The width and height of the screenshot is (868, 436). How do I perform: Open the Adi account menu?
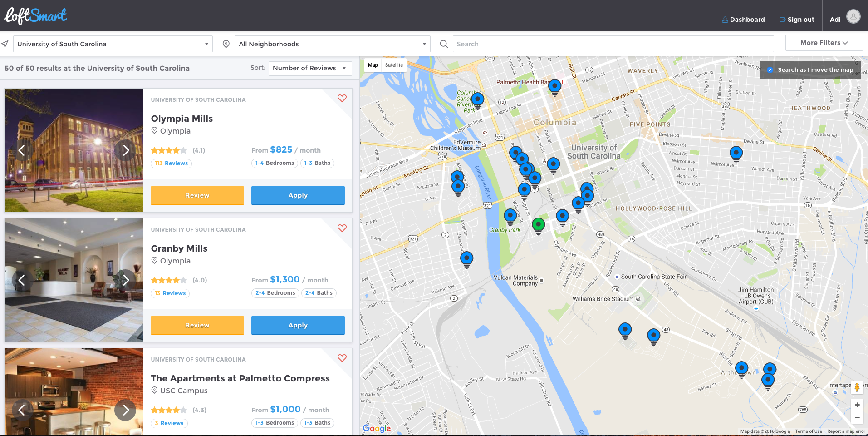[x=835, y=20]
